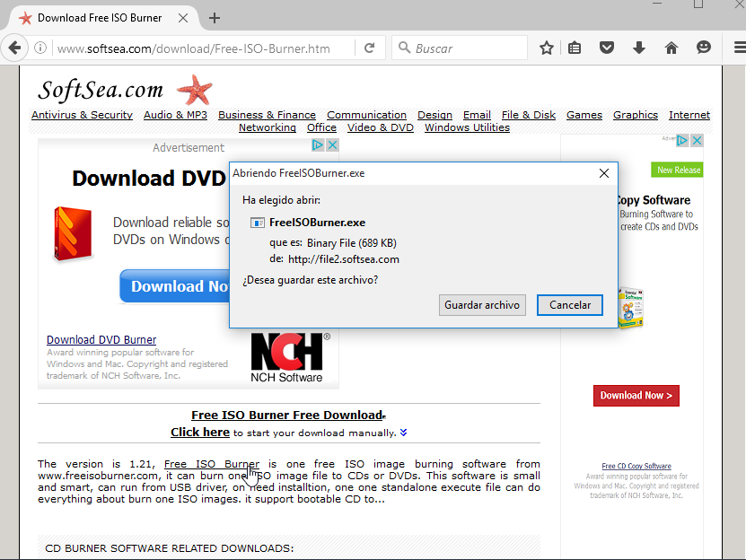The height and width of the screenshot is (560, 746).
Task: View site info via the address bar icon
Action: coord(42,48)
